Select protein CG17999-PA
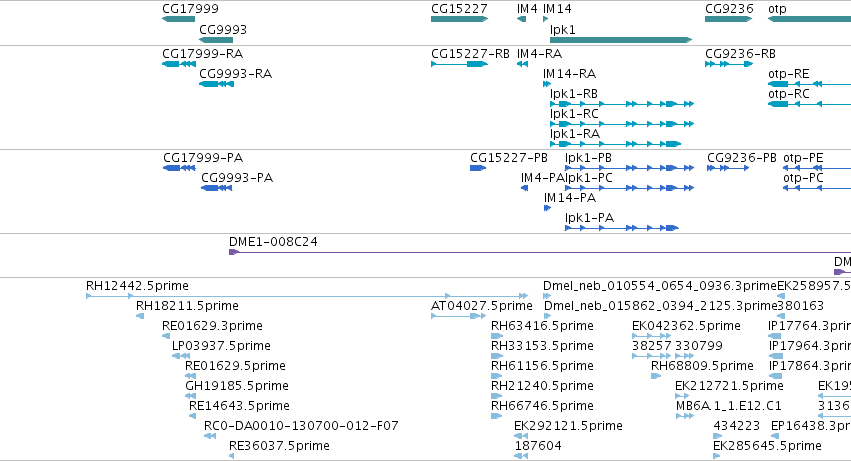This screenshot has width=851, height=461. coord(203,158)
